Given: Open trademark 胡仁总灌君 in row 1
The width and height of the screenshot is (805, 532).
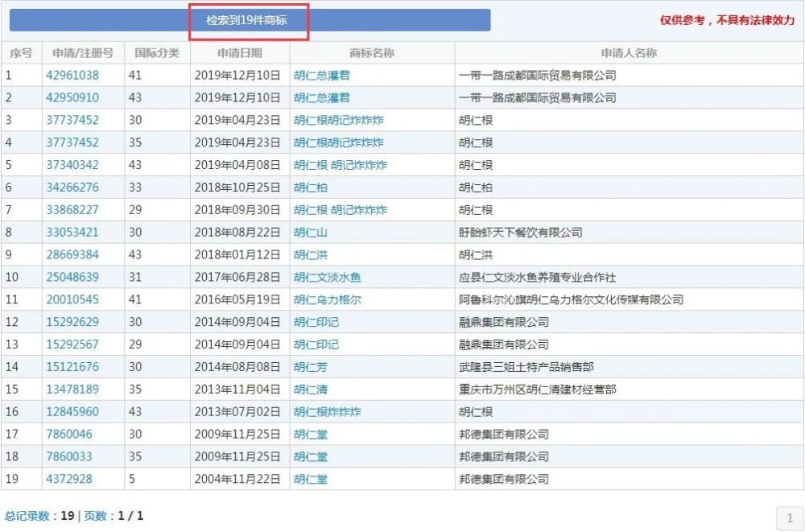Looking at the screenshot, I should [322, 75].
